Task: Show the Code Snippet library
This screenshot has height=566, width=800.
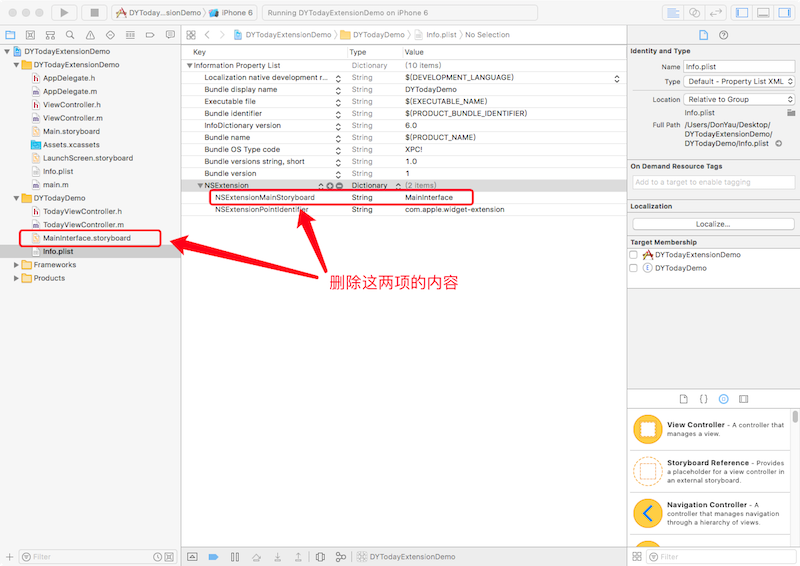Action: [704, 399]
